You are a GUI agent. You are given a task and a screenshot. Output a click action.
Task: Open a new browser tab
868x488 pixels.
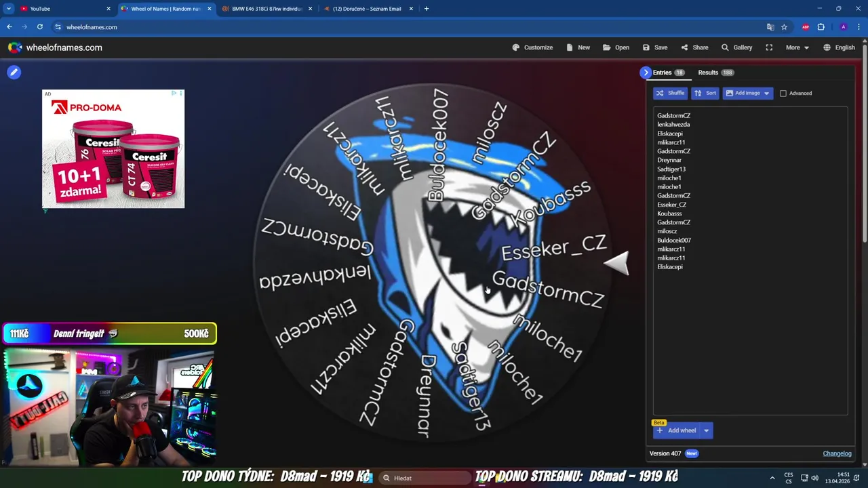pyautogui.click(x=426, y=9)
